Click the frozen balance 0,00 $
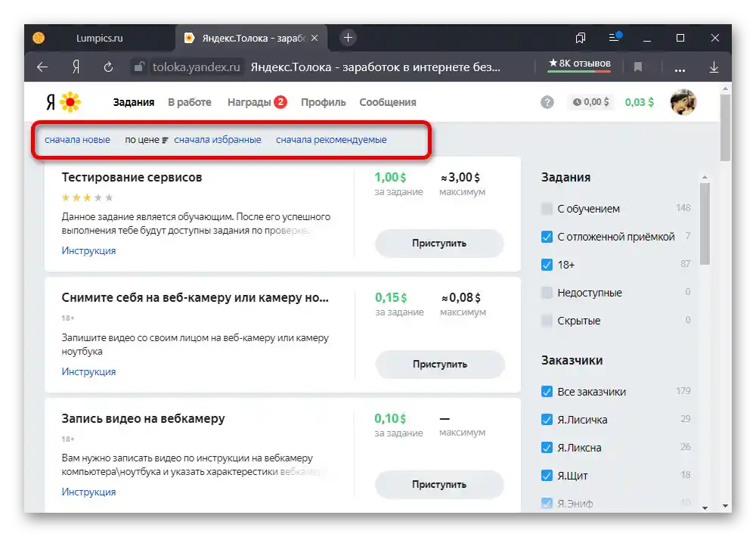 click(x=591, y=102)
